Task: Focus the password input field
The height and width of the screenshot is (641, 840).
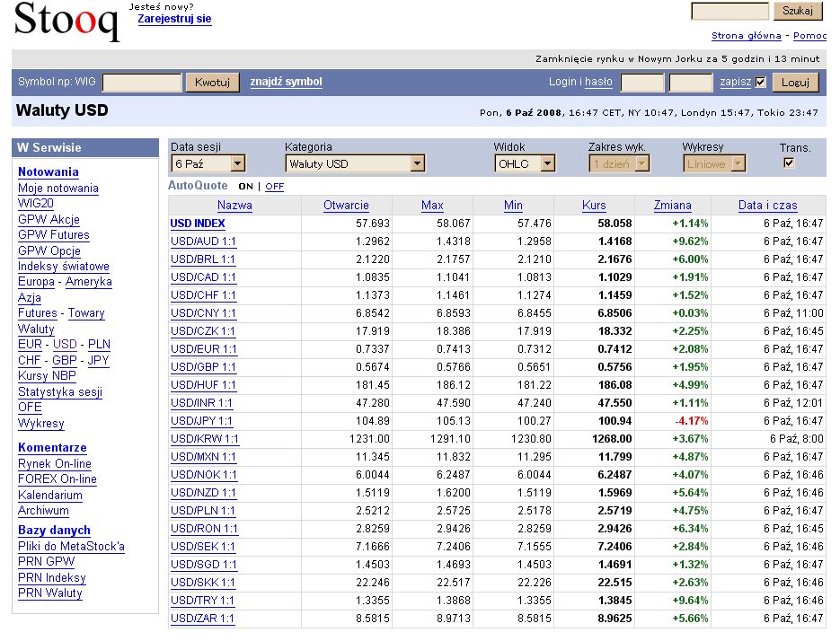Action: tap(691, 83)
